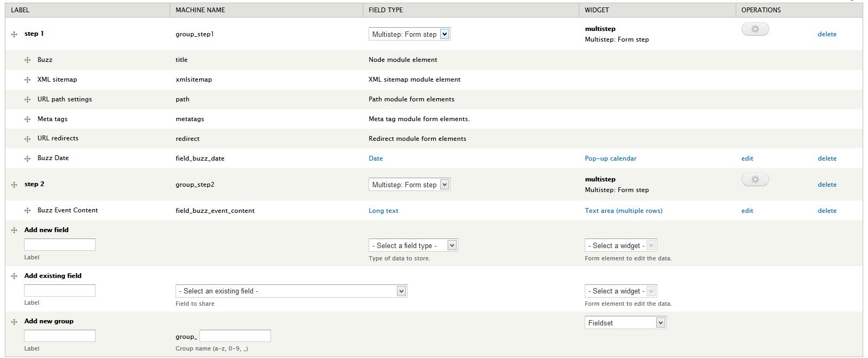Click the xmlsitemap machine name
Viewport: 868px width, 358px height.
click(x=194, y=79)
